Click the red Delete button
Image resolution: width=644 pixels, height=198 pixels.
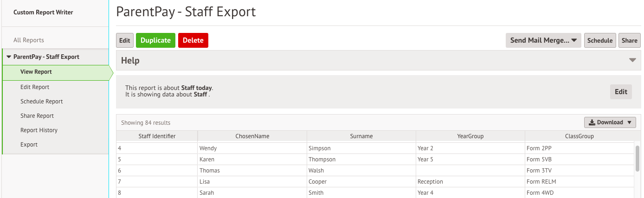(x=193, y=40)
